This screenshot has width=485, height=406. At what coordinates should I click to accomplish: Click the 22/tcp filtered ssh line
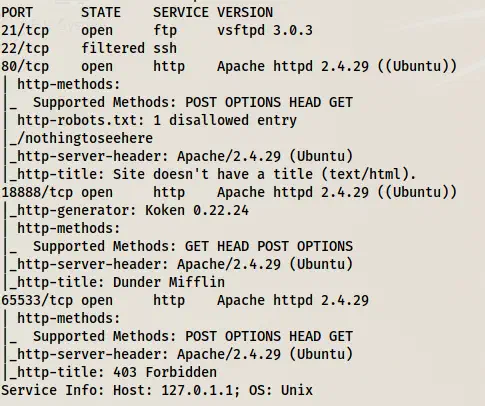click(x=89, y=48)
